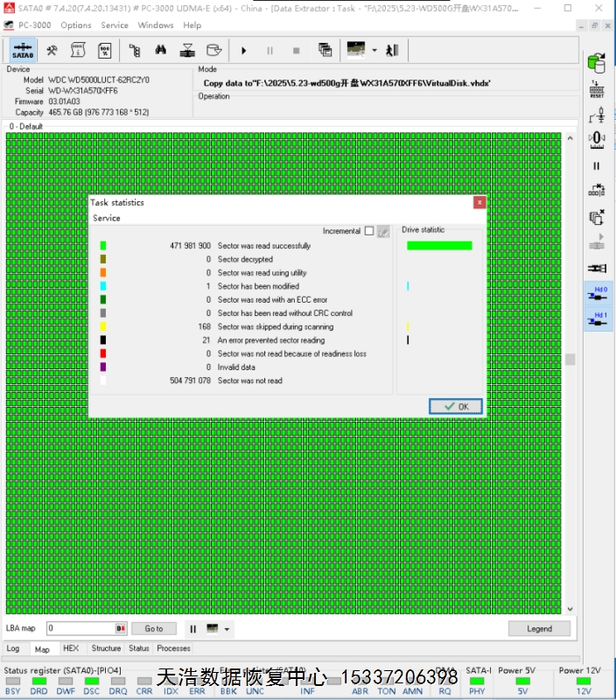Expand map options dropdown beside Go to

click(227, 629)
